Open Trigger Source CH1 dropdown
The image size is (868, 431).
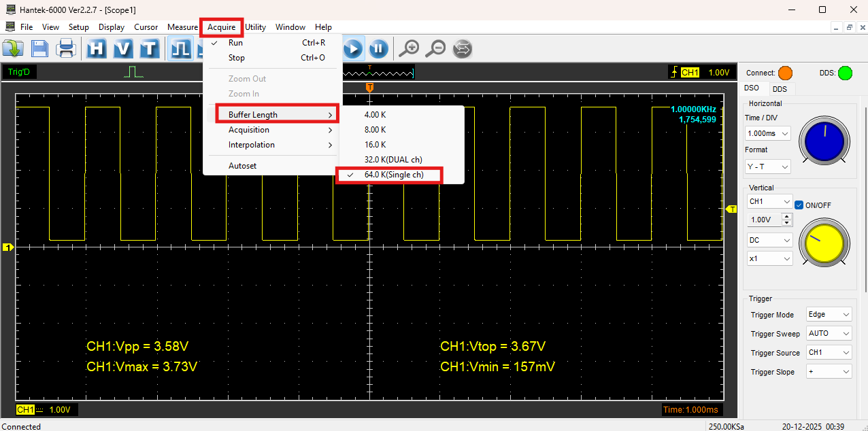tap(829, 353)
